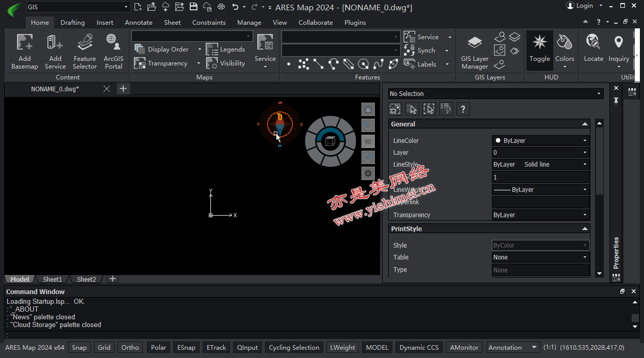Open the GIS workspace dropdown
Screen dimensions: 644x358
(x=77, y=7)
